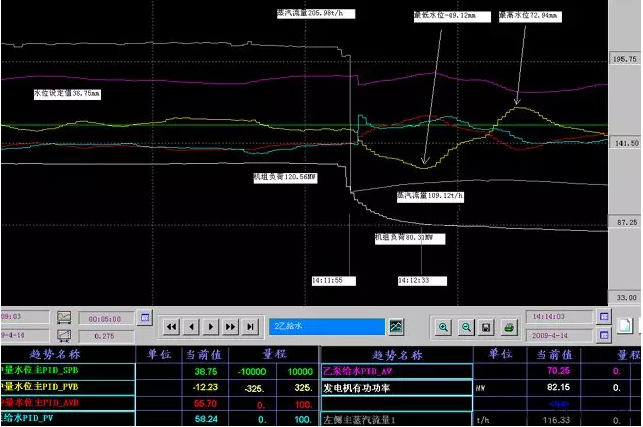Open the 2乙给水 trend group dropdown
The image size is (643, 427).
pos(326,326)
